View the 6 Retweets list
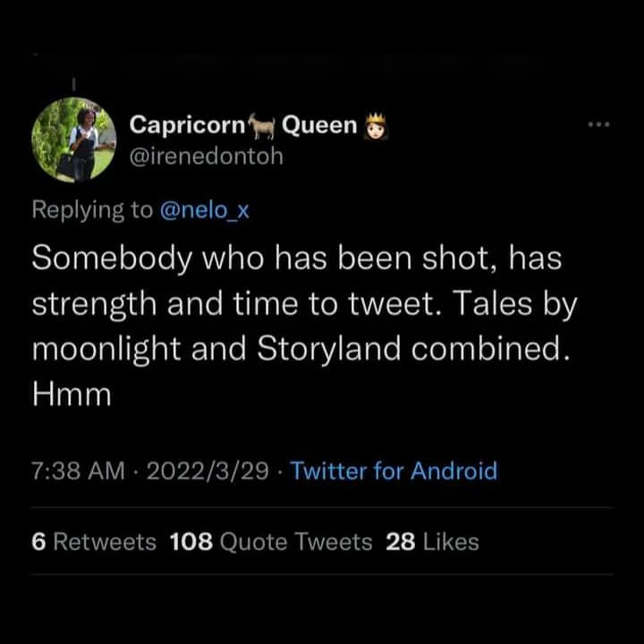The height and width of the screenshot is (644, 644). (x=94, y=541)
